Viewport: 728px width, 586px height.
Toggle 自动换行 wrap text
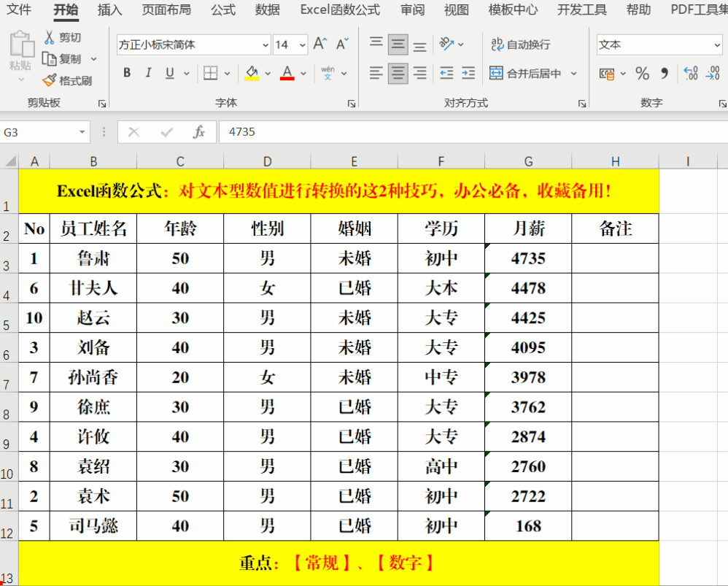click(520, 44)
